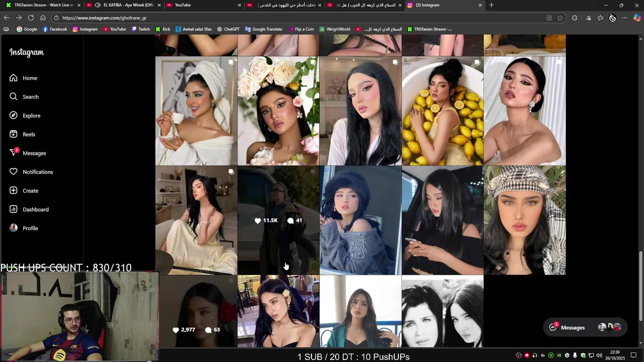
Task: Open post with flower crown portrait
Action: [x=278, y=111]
